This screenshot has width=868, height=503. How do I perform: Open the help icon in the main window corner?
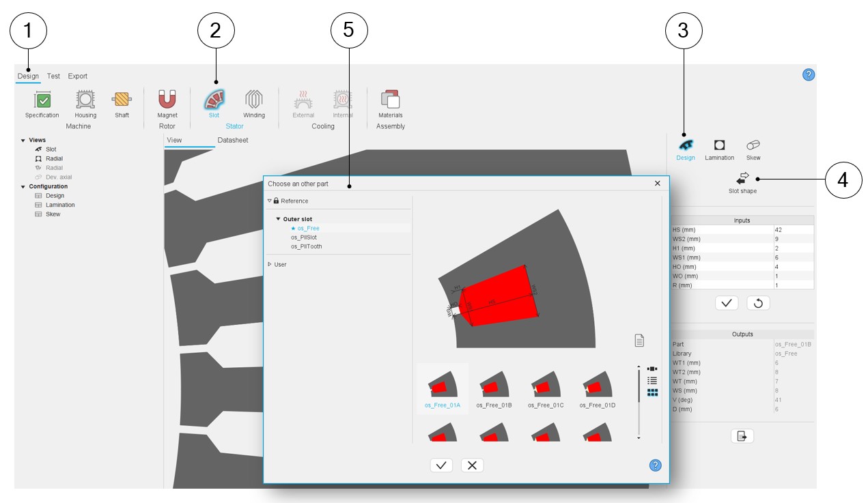[809, 75]
